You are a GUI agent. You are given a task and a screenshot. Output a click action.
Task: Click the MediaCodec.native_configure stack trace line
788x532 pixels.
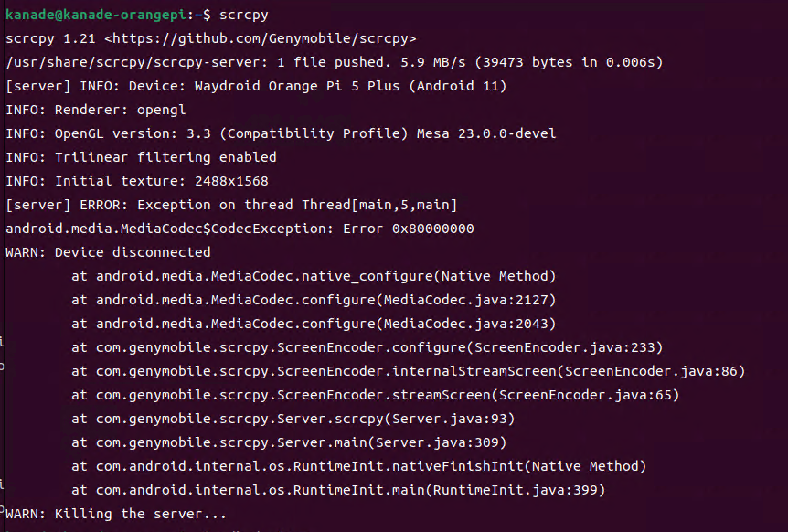pyautogui.click(x=313, y=276)
